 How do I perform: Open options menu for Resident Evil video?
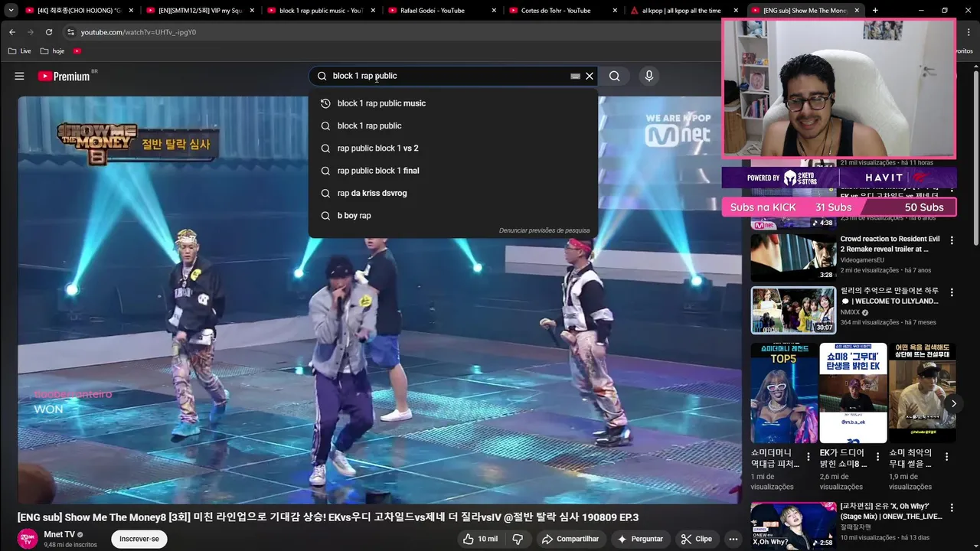pos(952,240)
